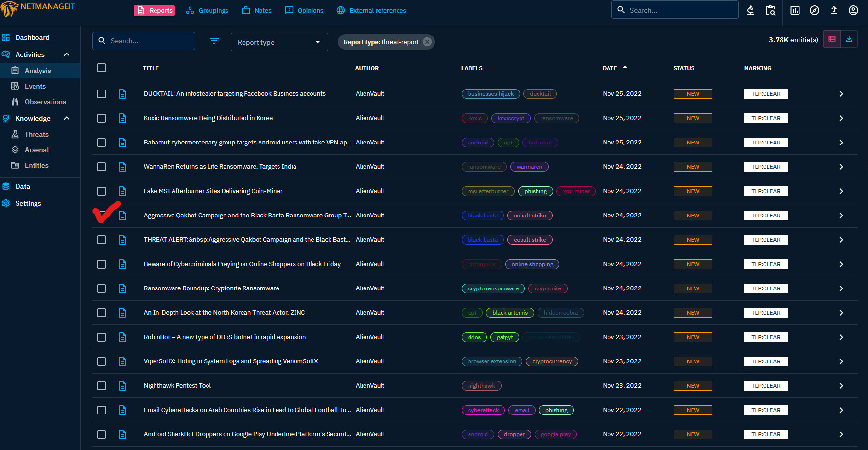Click the upload import icon in top bar

click(834, 10)
